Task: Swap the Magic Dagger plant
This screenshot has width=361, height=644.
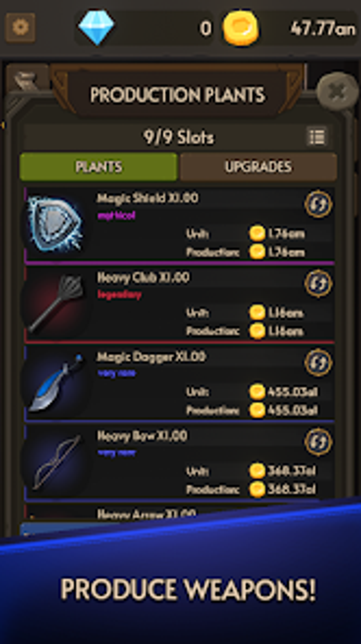Action: (318, 363)
